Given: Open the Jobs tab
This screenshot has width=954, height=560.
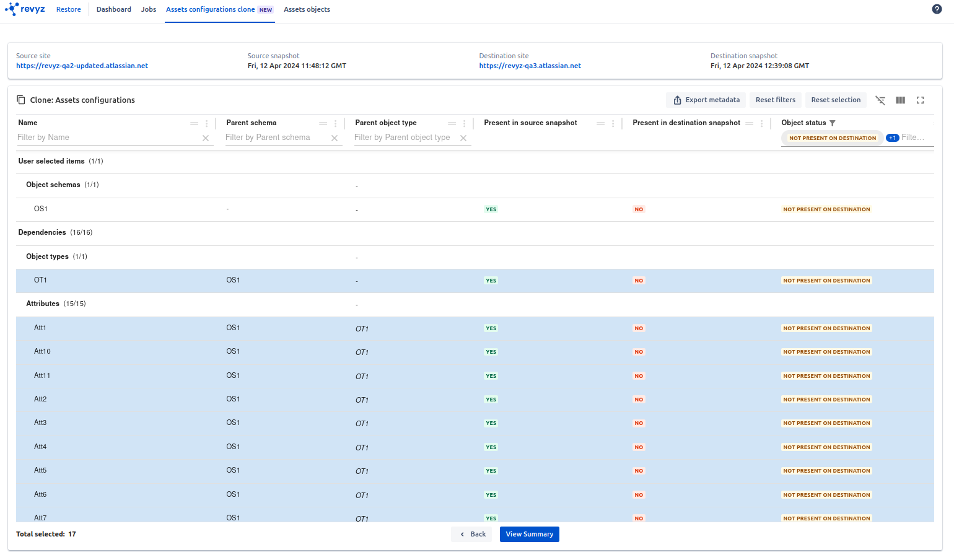Looking at the screenshot, I should 149,9.
